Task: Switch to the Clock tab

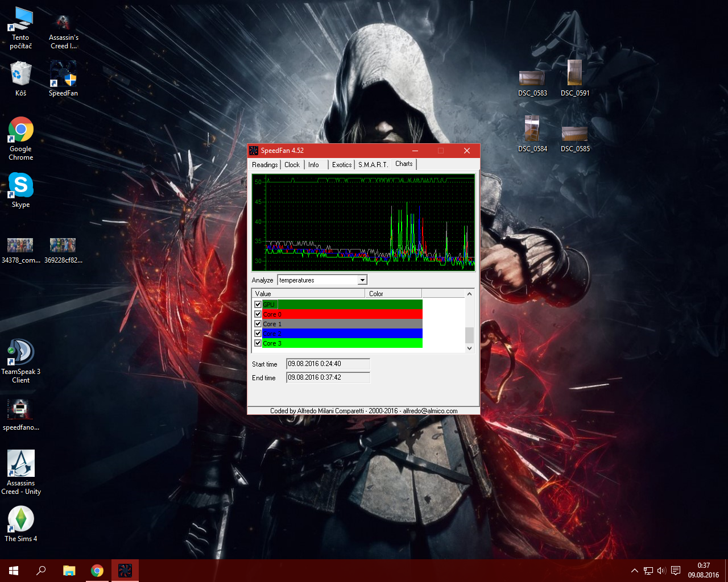Action: (x=292, y=165)
